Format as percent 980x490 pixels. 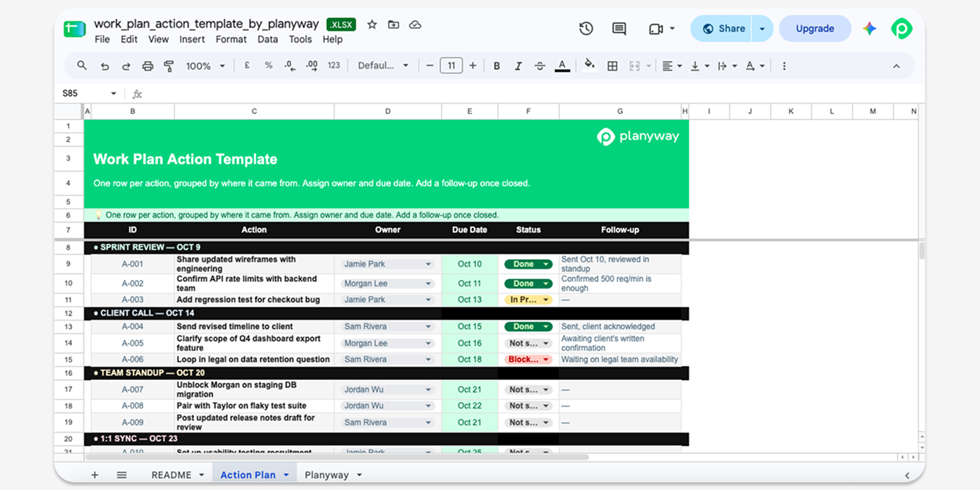pos(268,65)
